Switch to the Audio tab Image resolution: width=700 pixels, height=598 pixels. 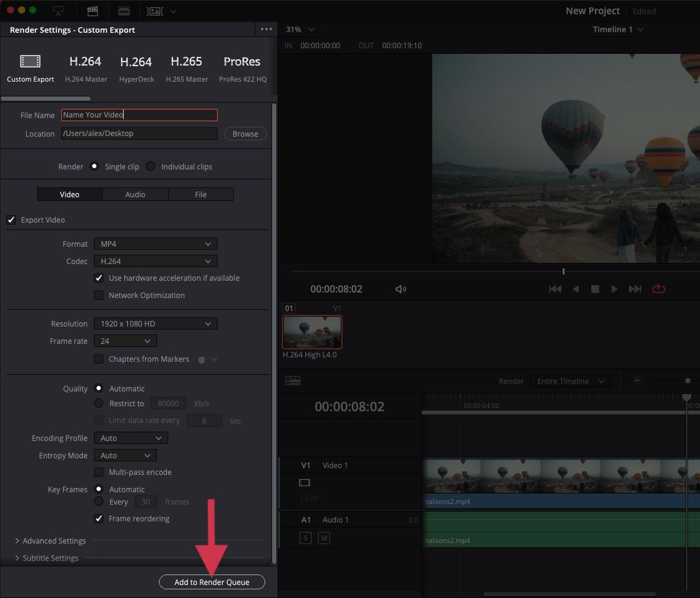(x=135, y=194)
